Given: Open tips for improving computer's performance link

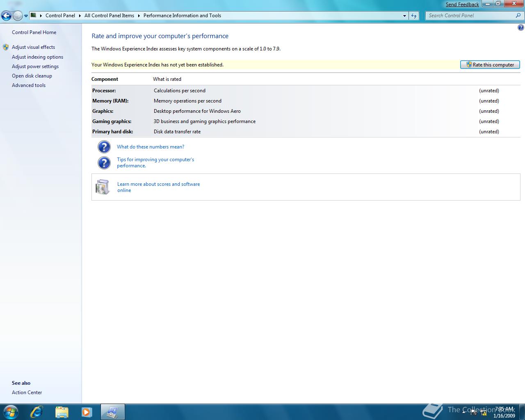Looking at the screenshot, I should 155,162.
